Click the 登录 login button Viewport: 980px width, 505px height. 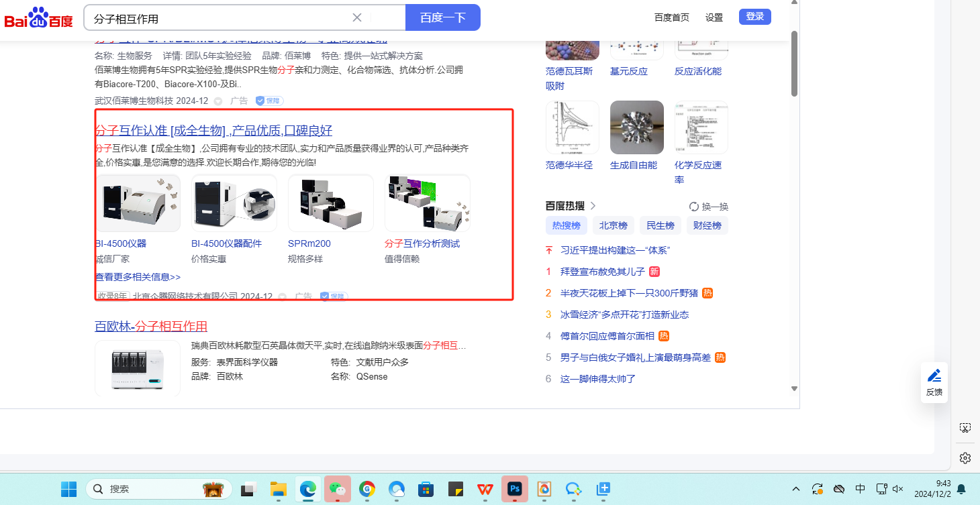point(755,17)
